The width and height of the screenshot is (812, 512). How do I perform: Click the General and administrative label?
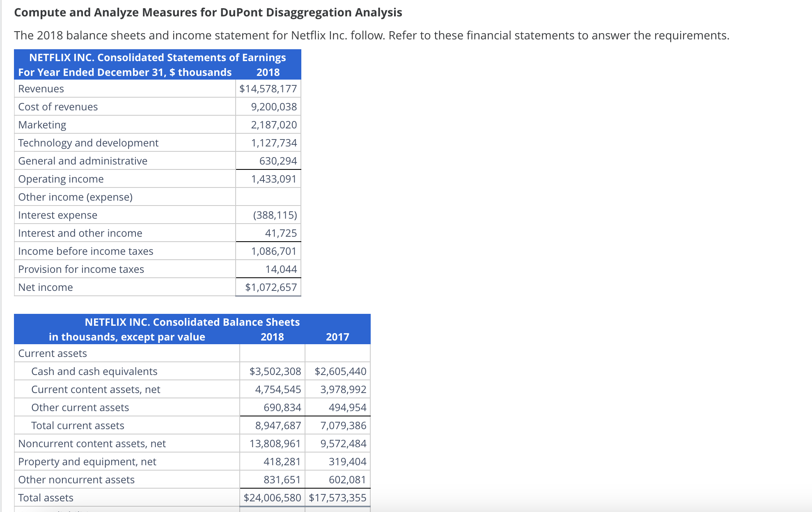point(83,161)
